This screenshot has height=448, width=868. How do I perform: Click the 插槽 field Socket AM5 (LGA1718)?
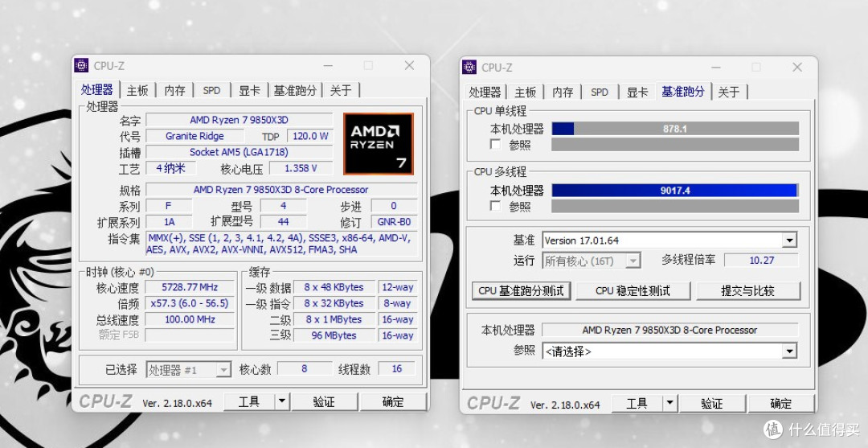click(240, 152)
